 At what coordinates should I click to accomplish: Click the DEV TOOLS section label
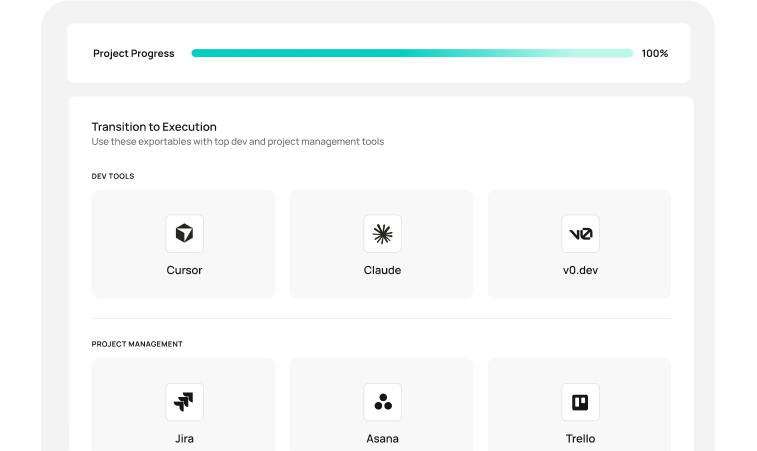[113, 176]
